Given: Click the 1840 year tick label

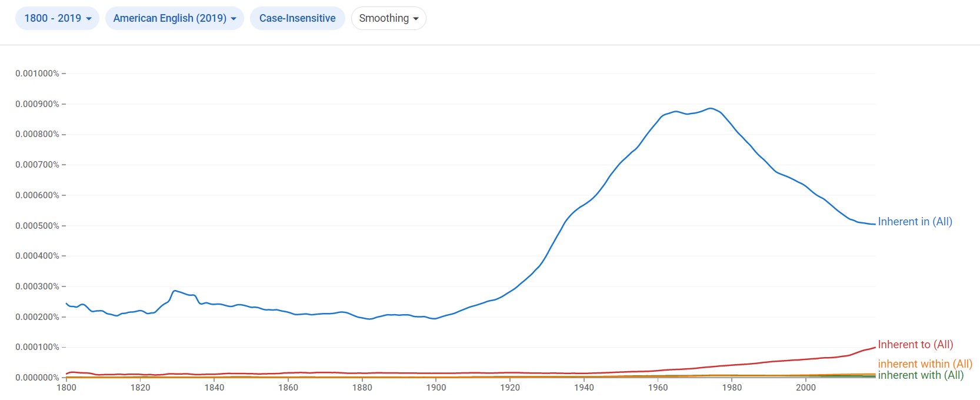Looking at the screenshot, I should [214, 387].
